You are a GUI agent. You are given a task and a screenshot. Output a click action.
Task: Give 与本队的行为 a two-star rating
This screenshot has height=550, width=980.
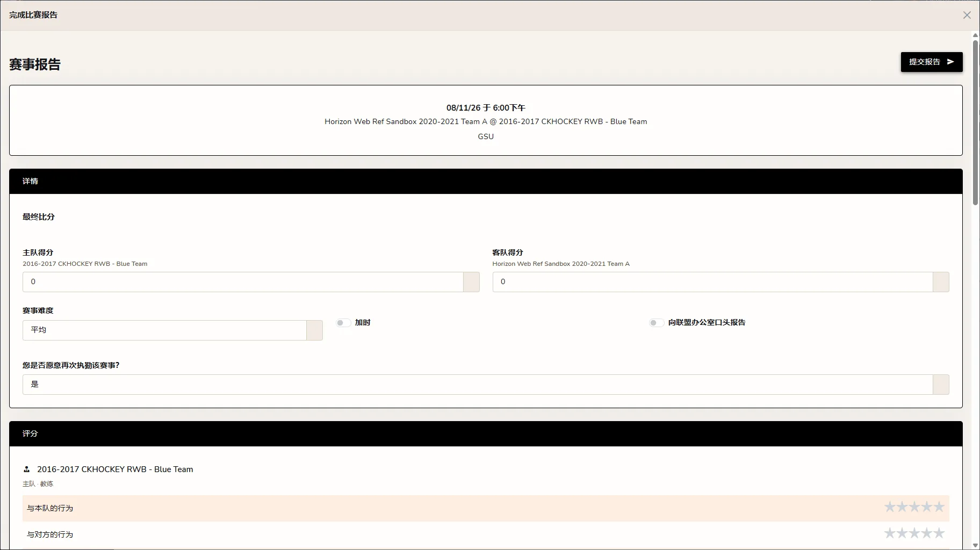tap(902, 507)
